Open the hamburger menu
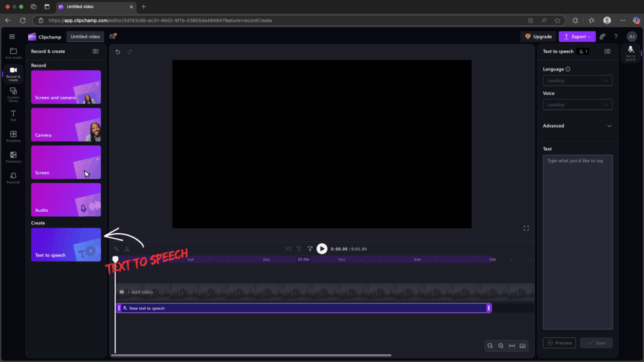Screen dimensions: 644x362 click(x=11, y=36)
